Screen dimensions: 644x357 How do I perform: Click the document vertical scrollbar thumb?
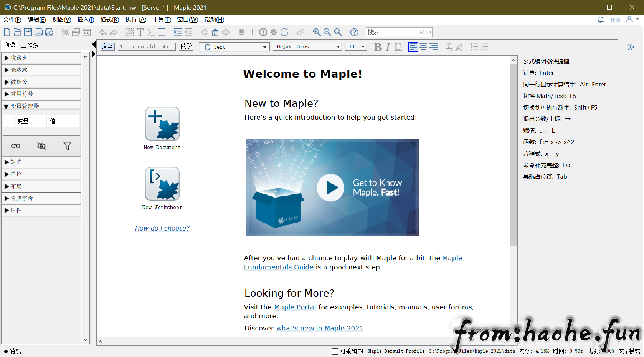[x=513, y=155]
